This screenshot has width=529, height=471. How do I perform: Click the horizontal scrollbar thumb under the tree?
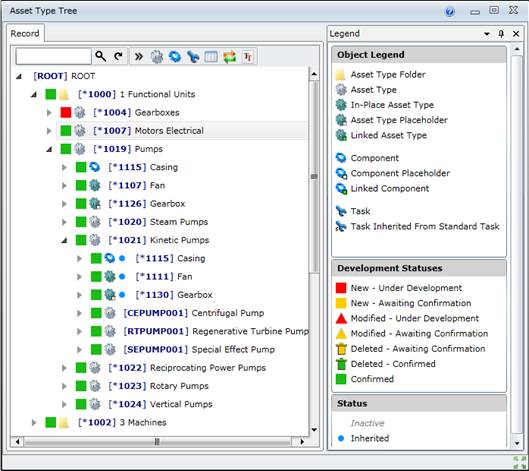click(x=157, y=442)
